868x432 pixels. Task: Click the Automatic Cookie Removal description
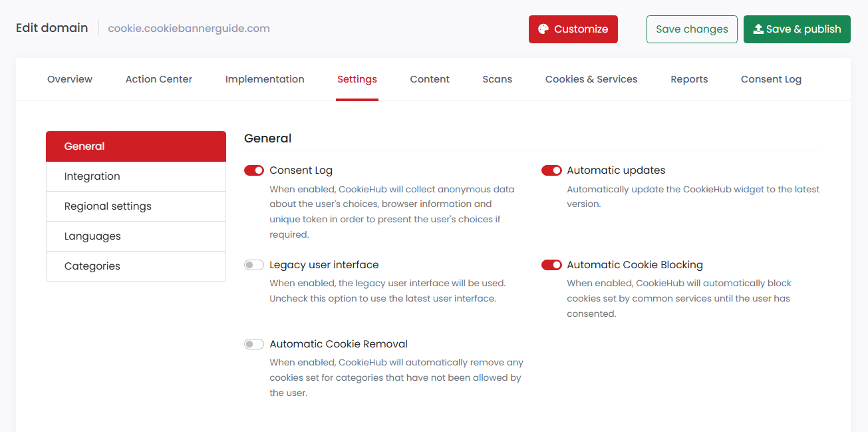(396, 377)
